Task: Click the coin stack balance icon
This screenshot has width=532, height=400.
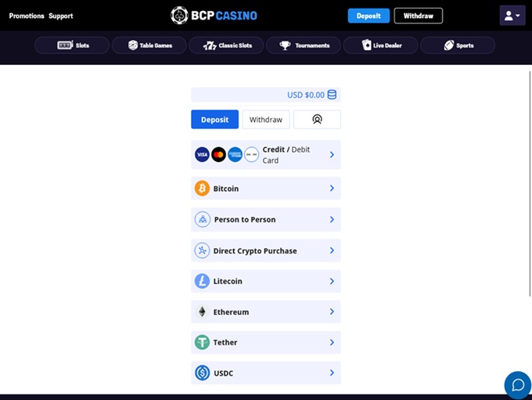Action: pyautogui.click(x=332, y=95)
